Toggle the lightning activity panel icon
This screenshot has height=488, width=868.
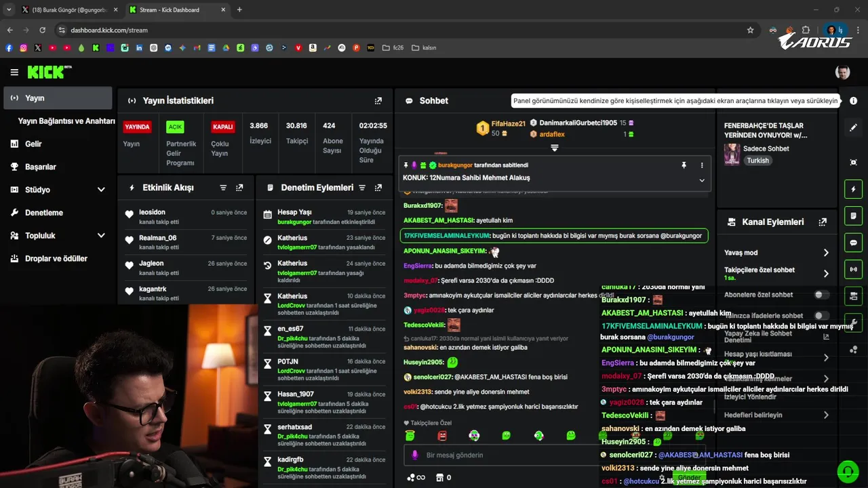pos(853,189)
